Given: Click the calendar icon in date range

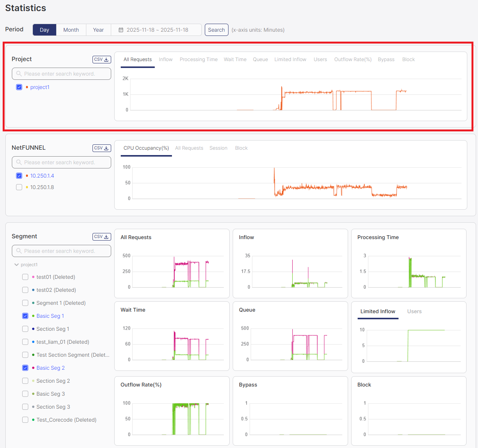Looking at the screenshot, I should (121, 30).
